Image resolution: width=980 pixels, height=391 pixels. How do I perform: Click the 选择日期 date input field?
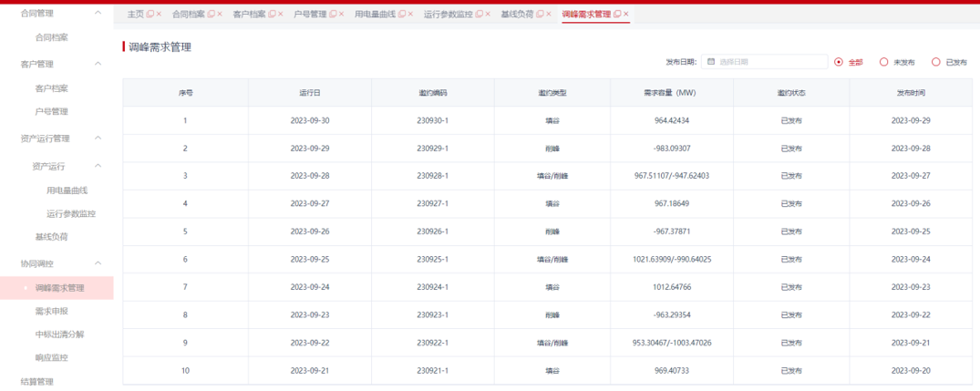764,61
